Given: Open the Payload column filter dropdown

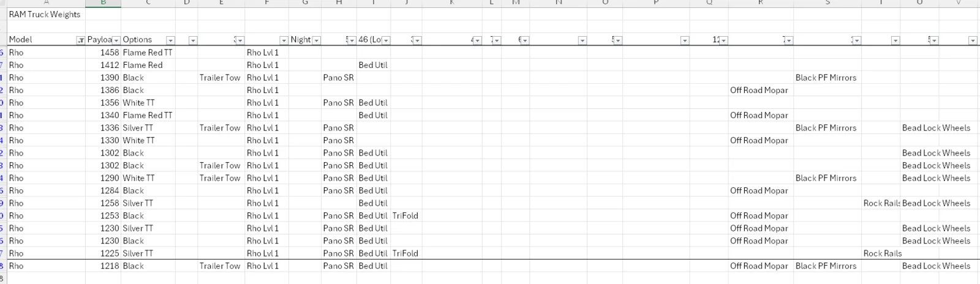Looking at the screenshot, I should pyautogui.click(x=116, y=40).
